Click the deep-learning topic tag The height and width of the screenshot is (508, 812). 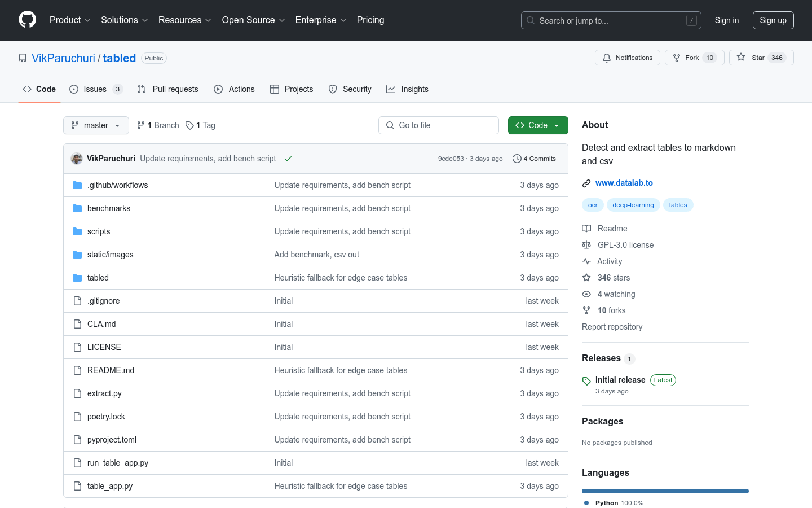tap(633, 205)
